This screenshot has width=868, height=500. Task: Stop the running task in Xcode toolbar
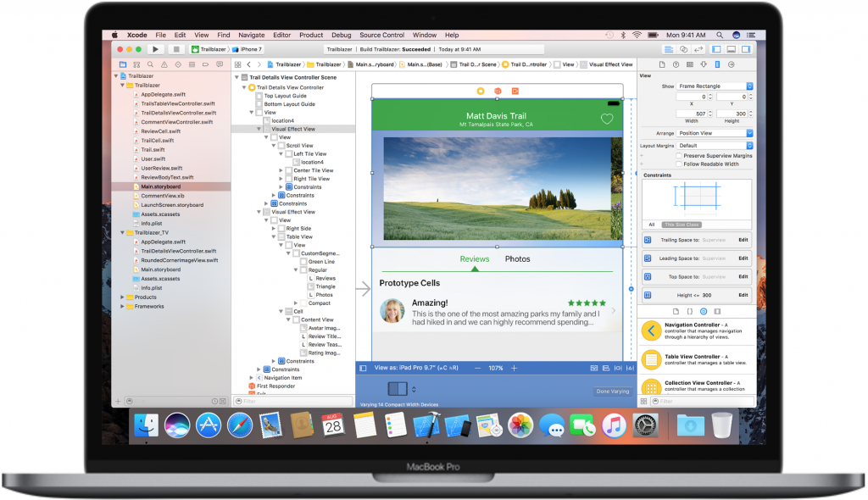176,49
